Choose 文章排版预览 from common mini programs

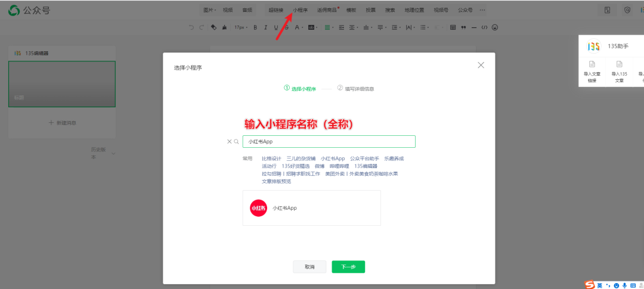click(x=277, y=182)
